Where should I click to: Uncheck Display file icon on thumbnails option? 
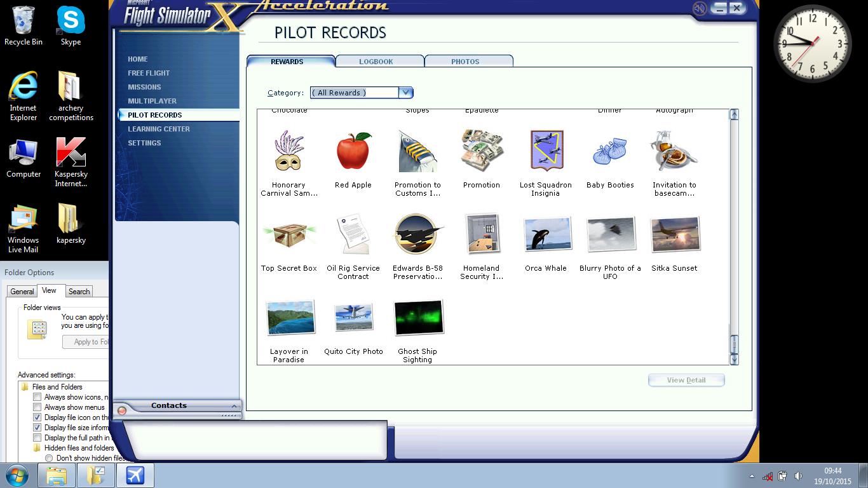(37, 417)
